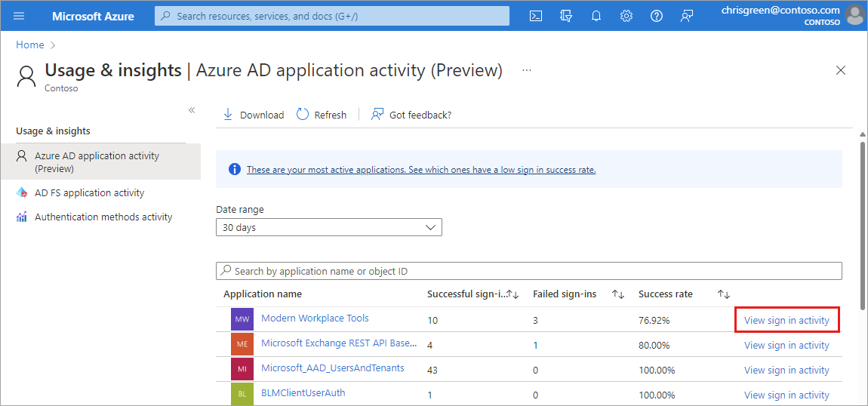868x406 pixels.
Task: Click the MW application tile icon
Action: [x=242, y=320]
